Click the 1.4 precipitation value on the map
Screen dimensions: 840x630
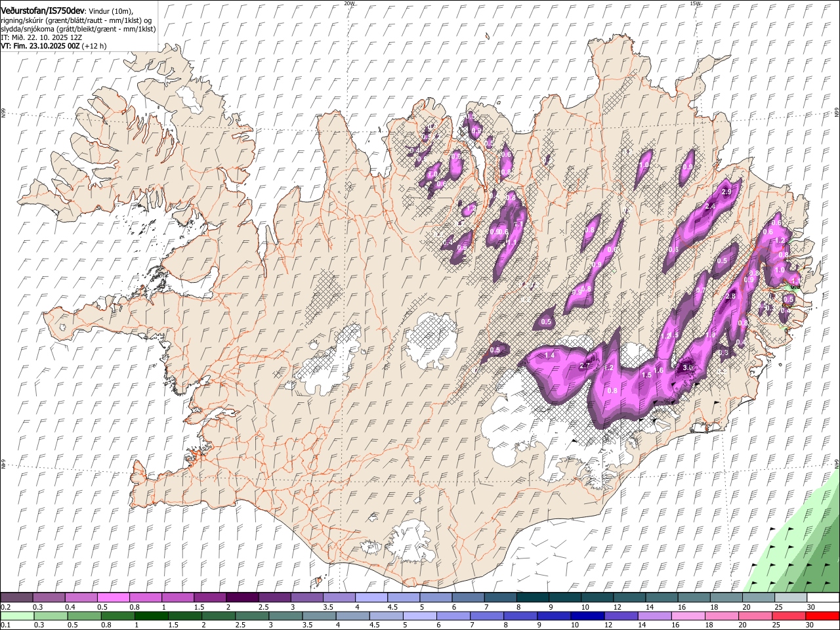pyautogui.click(x=550, y=355)
